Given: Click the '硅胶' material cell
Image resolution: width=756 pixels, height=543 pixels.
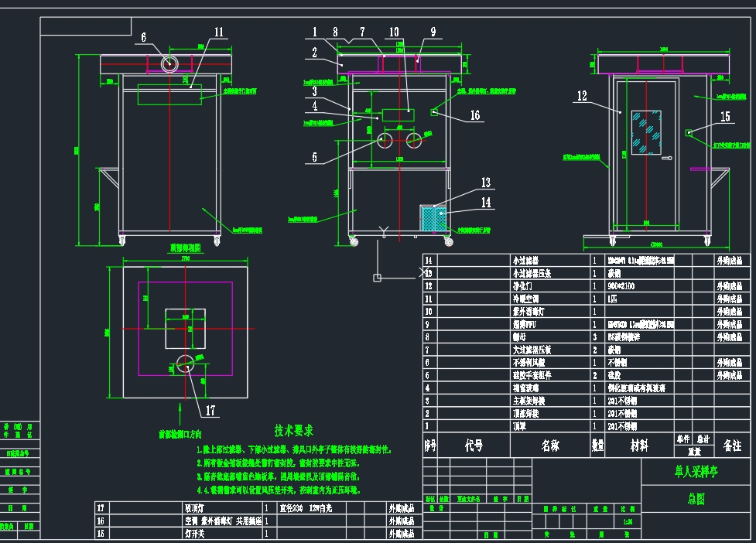Looking at the screenshot, I should [x=614, y=375].
